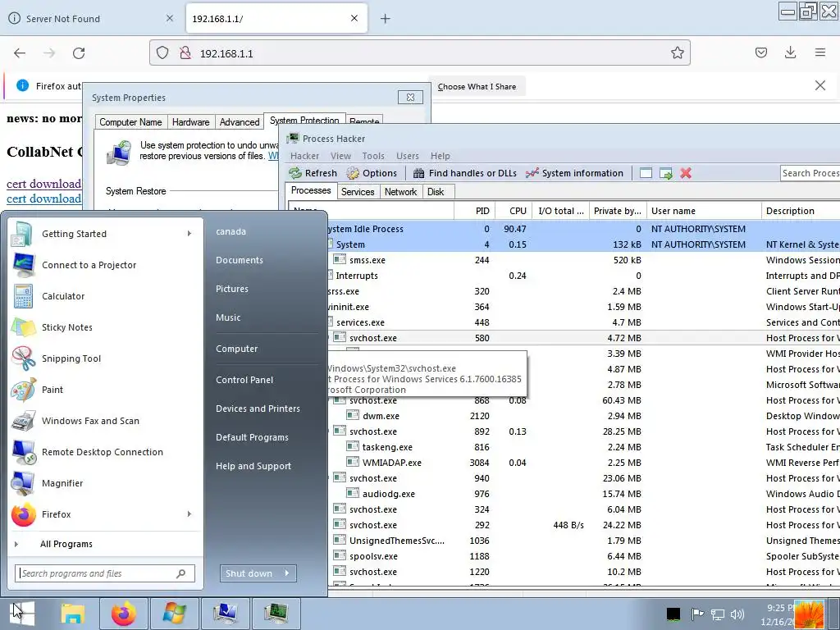Switch to the Services tab
The image size is (840, 630).
358,192
